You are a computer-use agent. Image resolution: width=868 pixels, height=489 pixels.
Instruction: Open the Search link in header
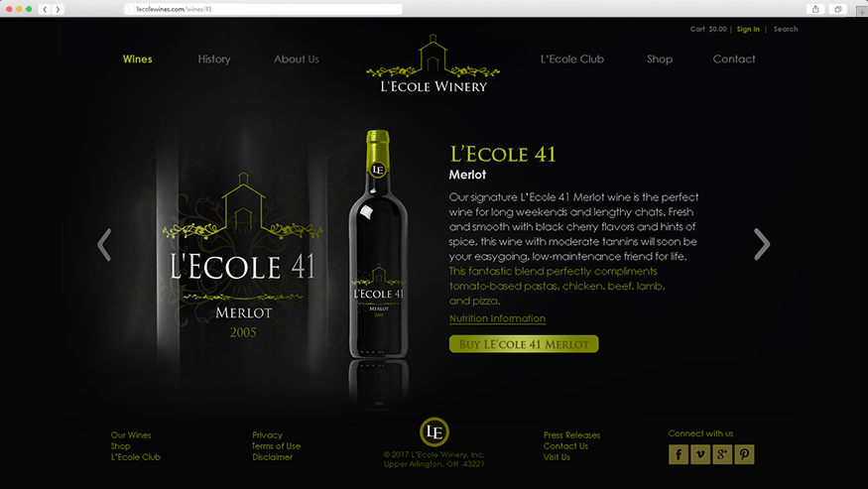[x=786, y=30]
